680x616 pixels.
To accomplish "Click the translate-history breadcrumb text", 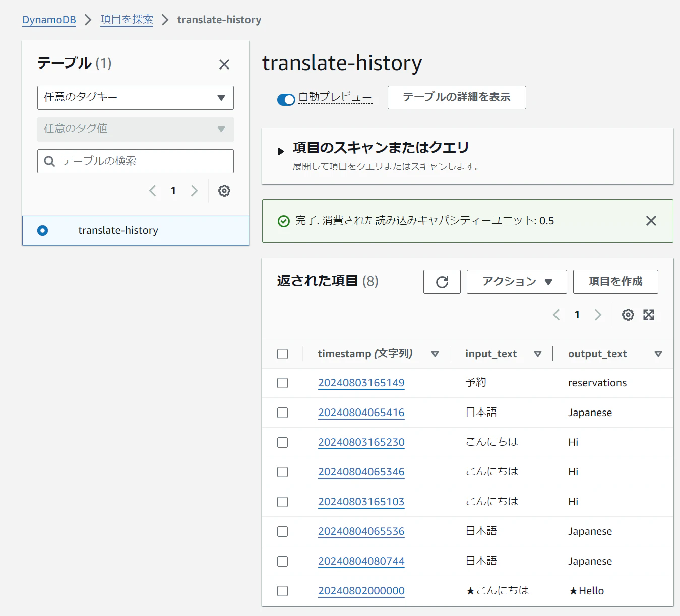I will pyautogui.click(x=219, y=20).
